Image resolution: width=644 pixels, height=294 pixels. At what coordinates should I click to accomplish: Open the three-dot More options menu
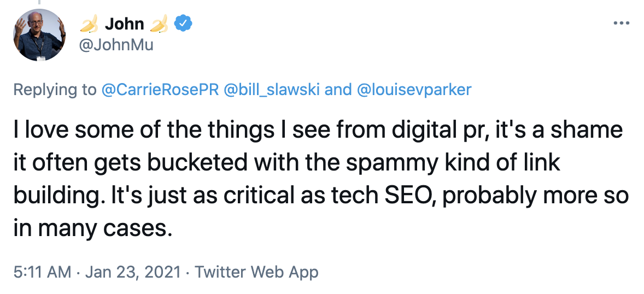[x=621, y=23]
